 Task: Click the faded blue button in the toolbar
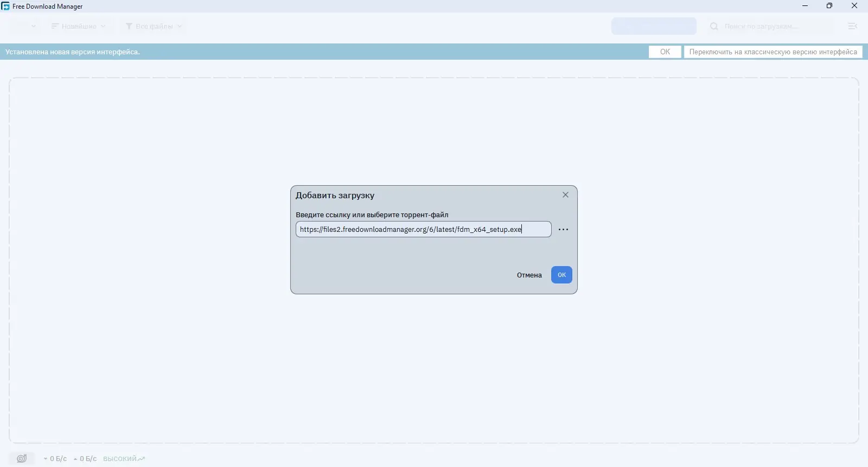coord(654,26)
